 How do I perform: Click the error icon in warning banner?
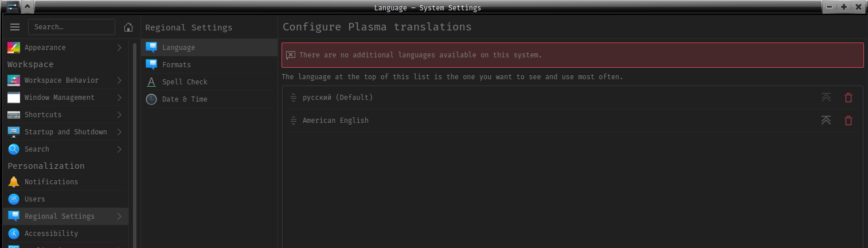pos(291,55)
